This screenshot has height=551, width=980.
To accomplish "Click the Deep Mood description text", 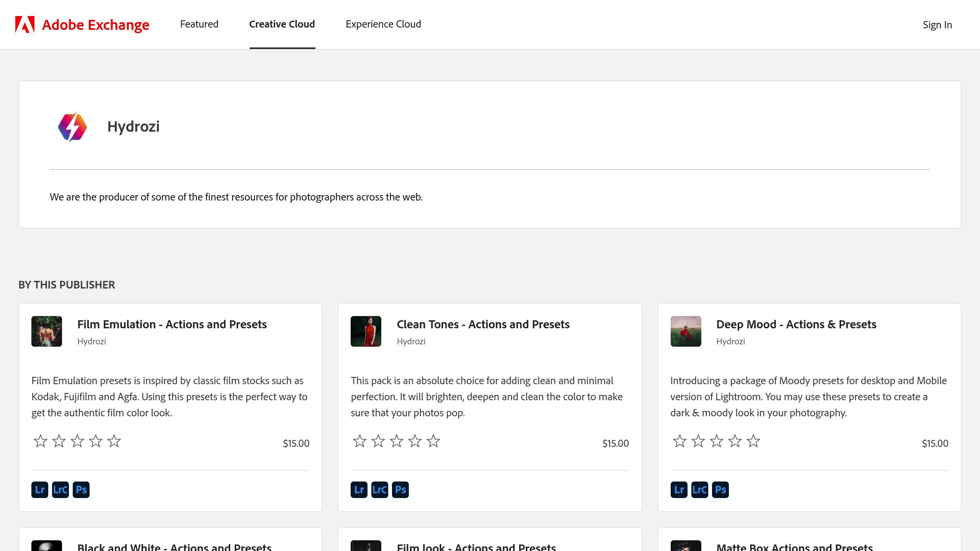I will click(808, 397).
